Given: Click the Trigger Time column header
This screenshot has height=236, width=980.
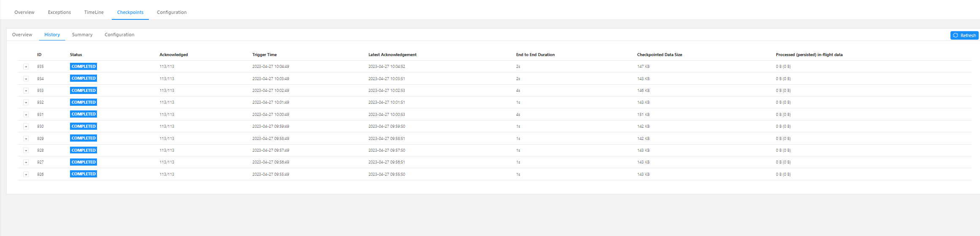Looking at the screenshot, I should (x=264, y=55).
